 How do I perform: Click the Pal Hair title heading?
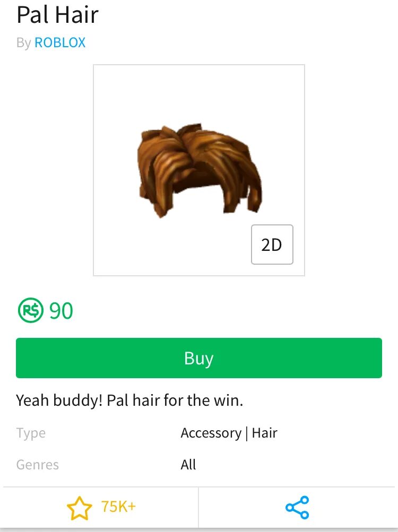pos(58,15)
